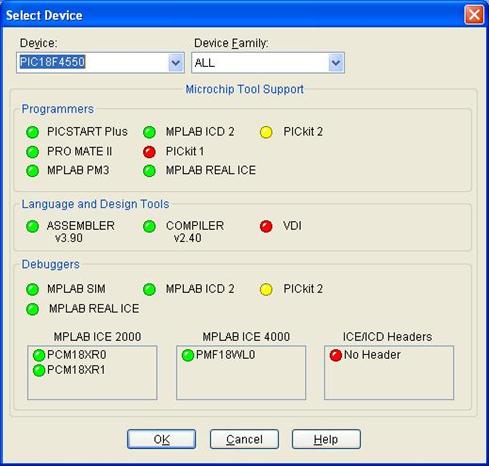This screenshot has height=466, width=489.
Task: Confirm selection with the OK button
Action: click(161, 439)
